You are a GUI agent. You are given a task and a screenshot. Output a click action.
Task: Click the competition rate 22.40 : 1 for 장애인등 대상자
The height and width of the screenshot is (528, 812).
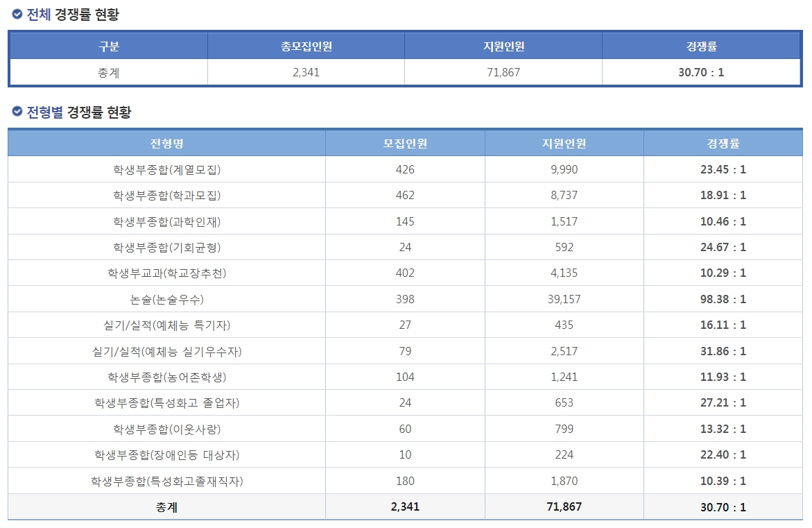(x=725, y=454)
